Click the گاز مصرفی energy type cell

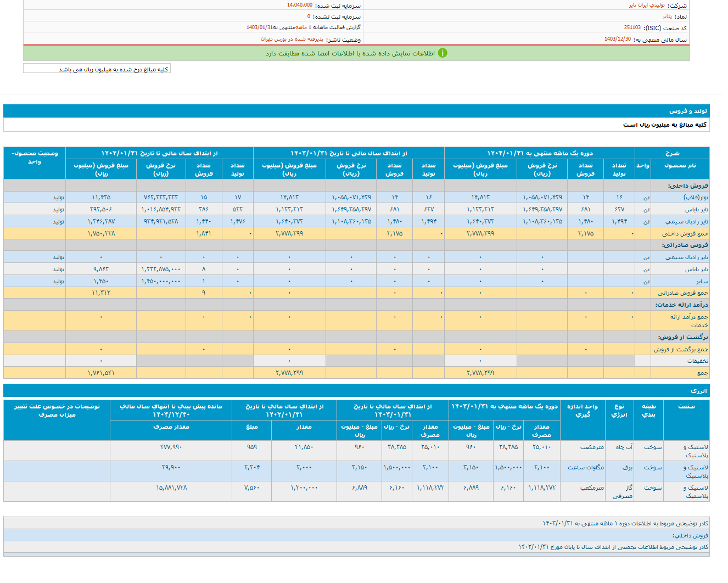[622, 492]
